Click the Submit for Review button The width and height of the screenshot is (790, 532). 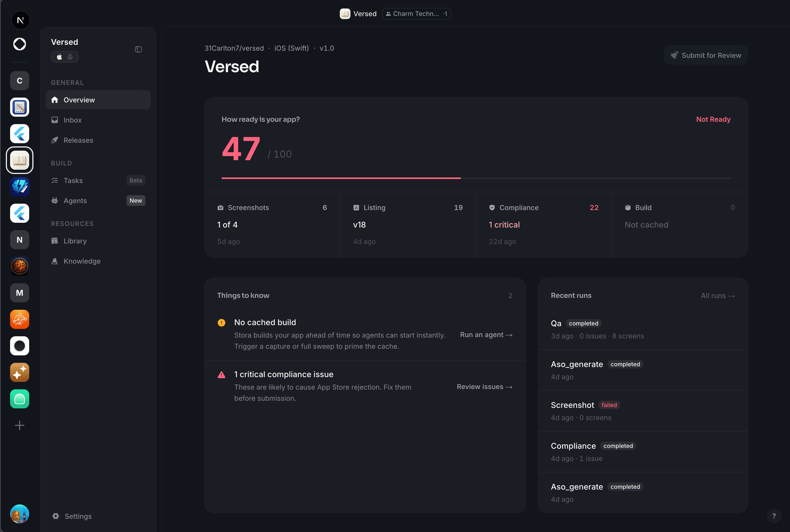point(705,55)
